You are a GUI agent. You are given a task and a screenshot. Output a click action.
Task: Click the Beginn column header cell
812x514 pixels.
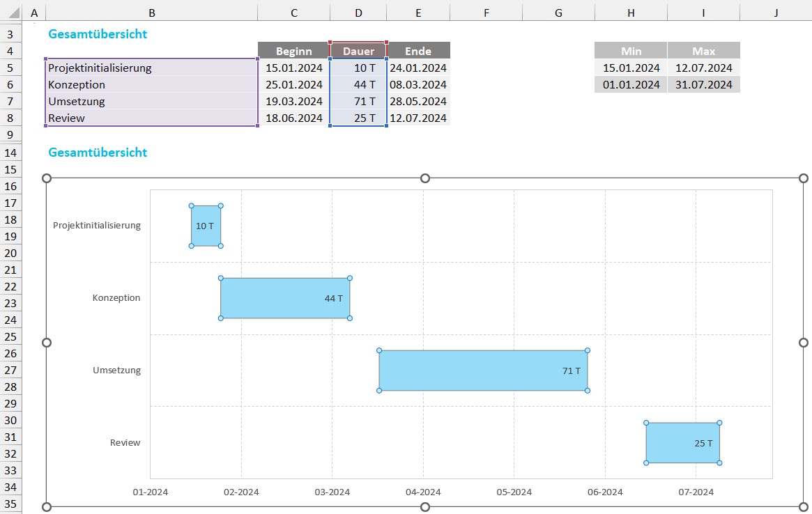click(293, 51)
